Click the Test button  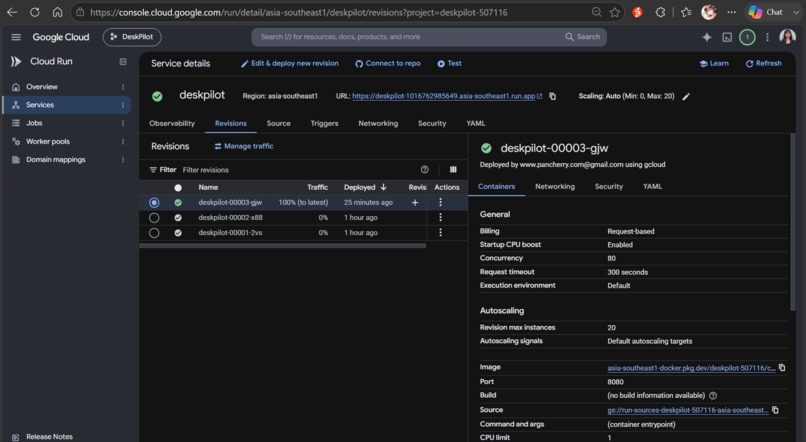pyautogui.click(x=449, y=63)
